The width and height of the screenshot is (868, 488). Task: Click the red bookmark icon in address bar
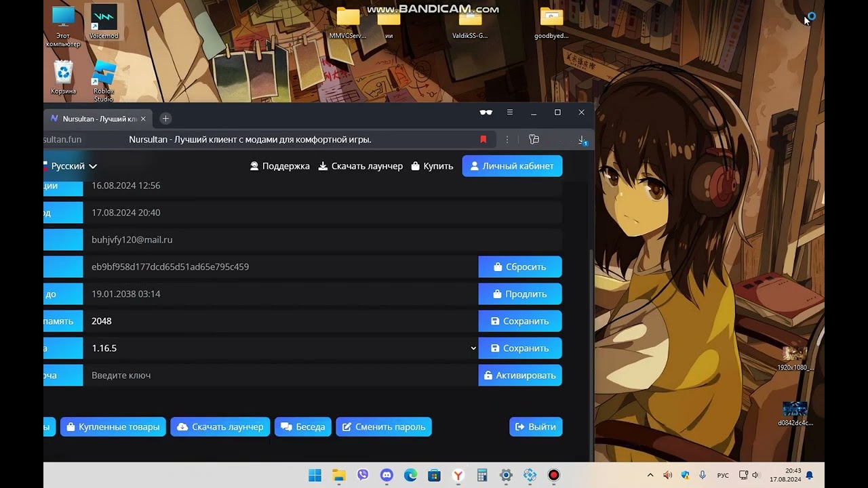pyautogui.click(x=484, y=140)
